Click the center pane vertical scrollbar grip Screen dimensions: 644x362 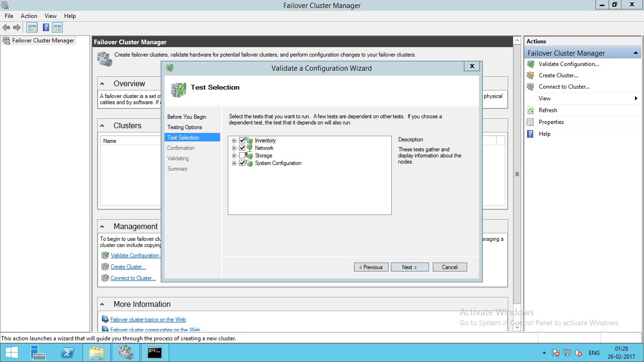(x=517, y=174)
